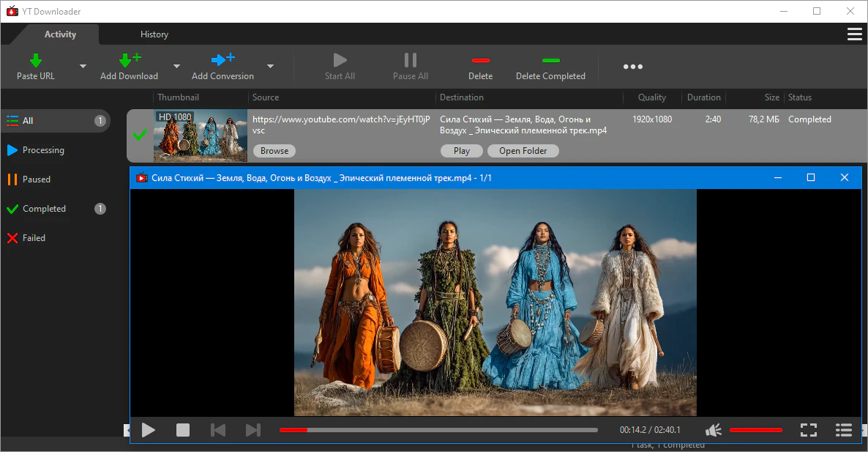Viewport: 868px width, 452px height.
Task: Click the player volume slider
Action: point(755,430)
